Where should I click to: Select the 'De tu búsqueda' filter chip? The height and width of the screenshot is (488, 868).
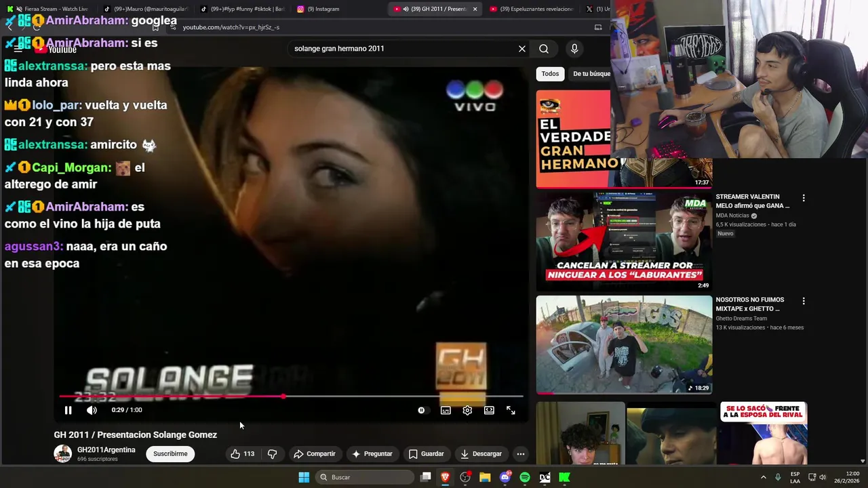click(x=591, y=74)
